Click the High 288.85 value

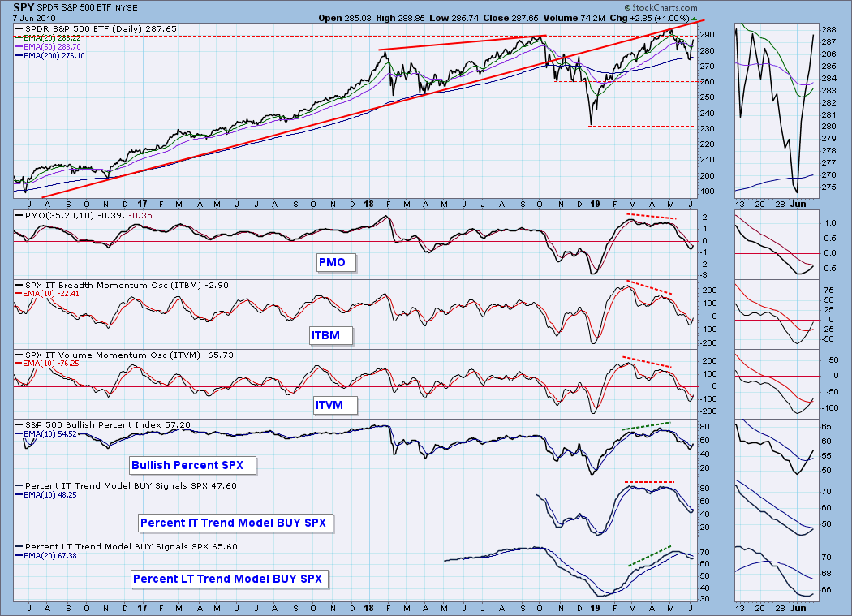400,18
